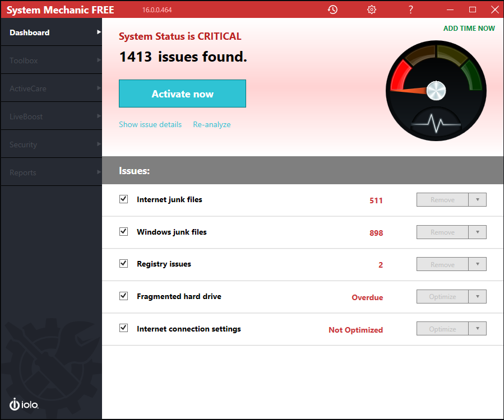Click the version number 16.0.0.464
This screenshot has height=420, width=504.
click(157, 10)
